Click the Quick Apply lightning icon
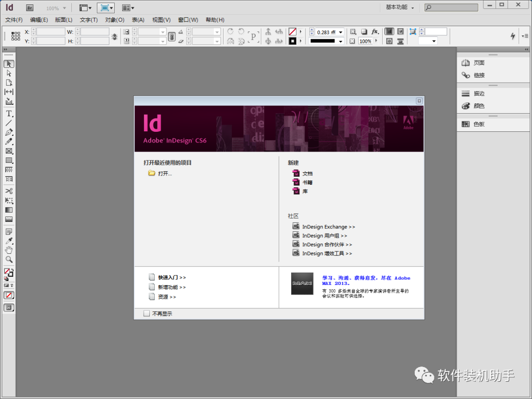Screen dimensions: 532x399 [x=513, y=36]
